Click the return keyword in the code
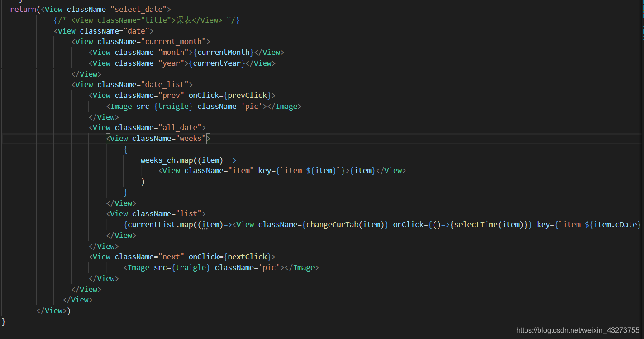The width and height of the screenshot is (644, 339). tap(24, 9)
